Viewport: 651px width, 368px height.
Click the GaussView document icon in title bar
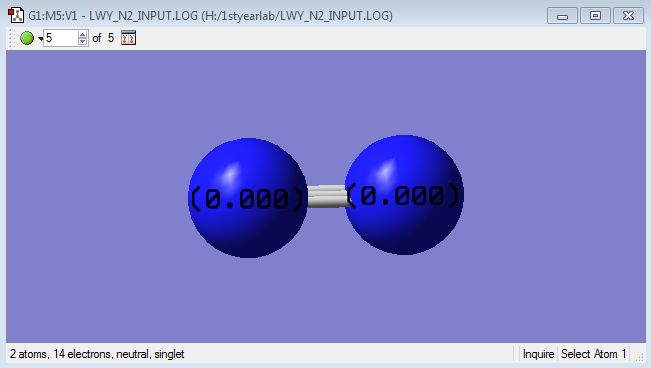16,15
